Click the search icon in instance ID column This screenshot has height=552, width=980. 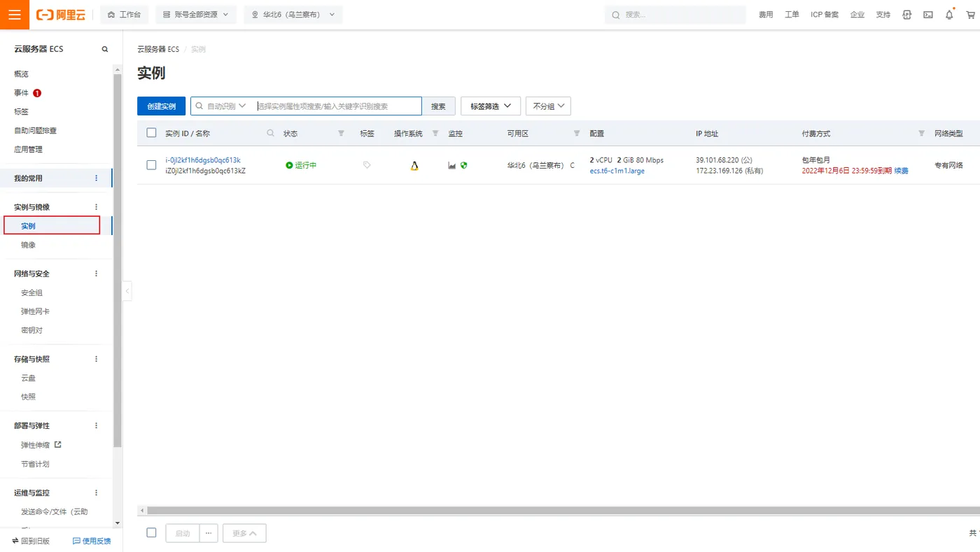(x=271, y=133)
